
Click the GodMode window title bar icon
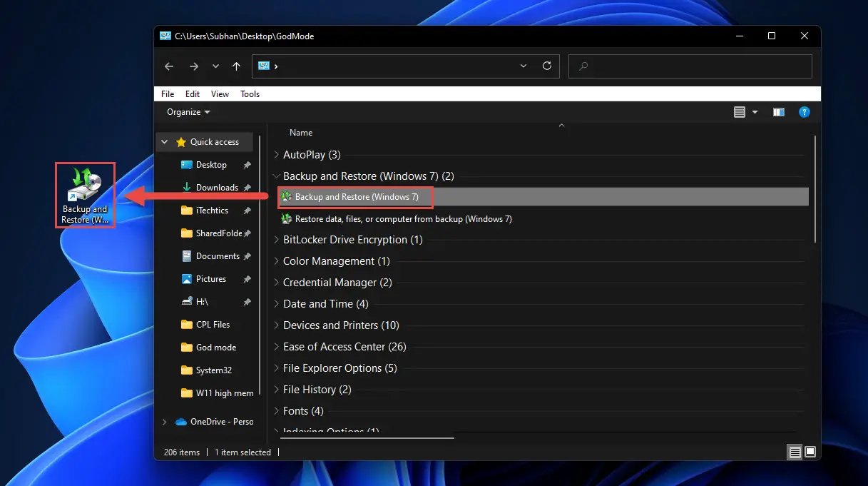tap(165, 36)
